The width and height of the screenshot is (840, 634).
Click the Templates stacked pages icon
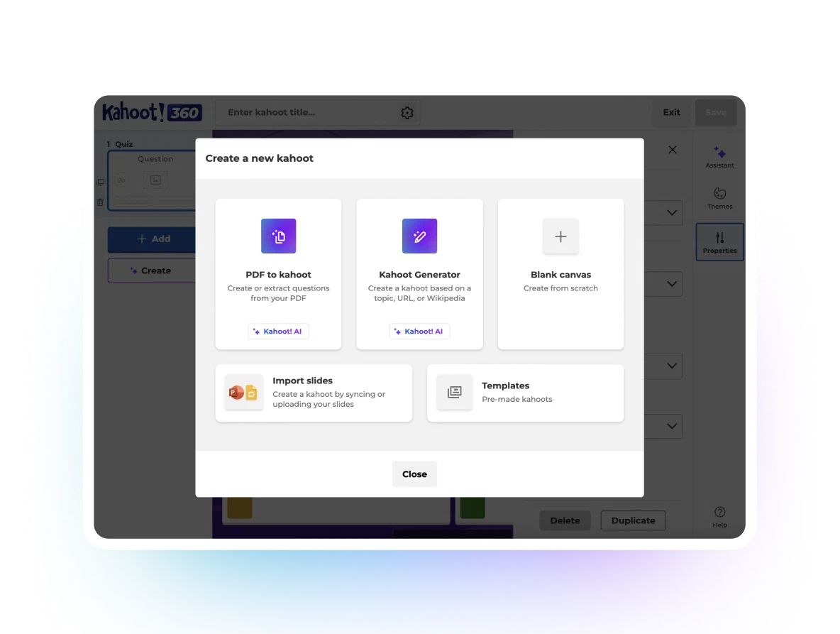[454, 393]
